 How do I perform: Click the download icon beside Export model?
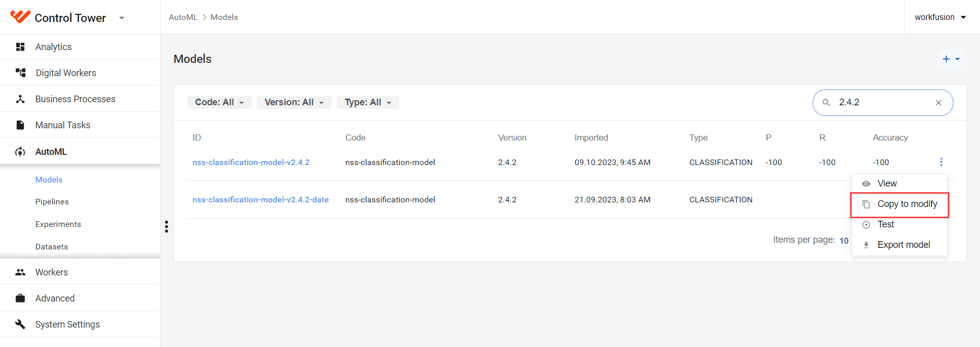(866, 245)
